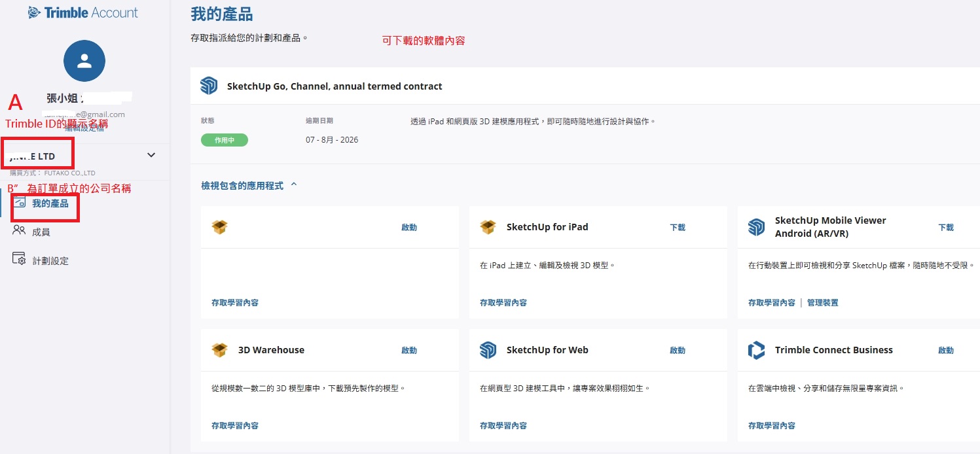Click the SketchUp for Web icon
Screen dimensions: 980x454
click(x=488, y=350)
